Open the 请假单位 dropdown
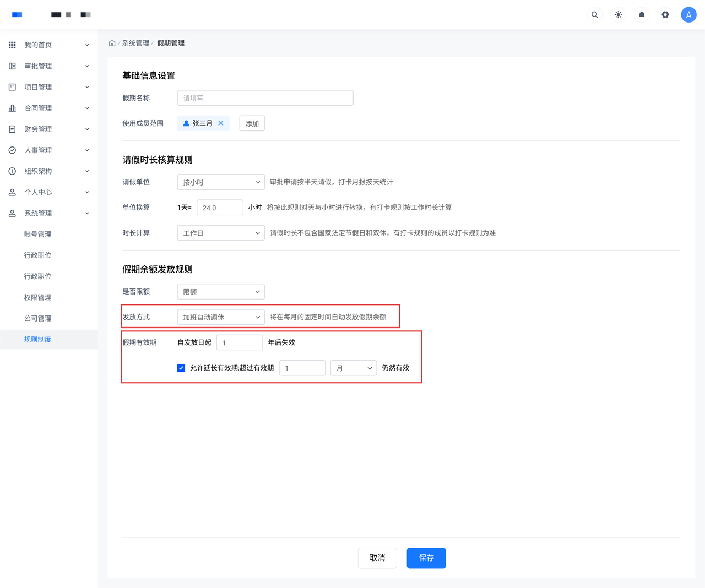Image resolution: width=705 pixels, height=588 pixels. 221,182
